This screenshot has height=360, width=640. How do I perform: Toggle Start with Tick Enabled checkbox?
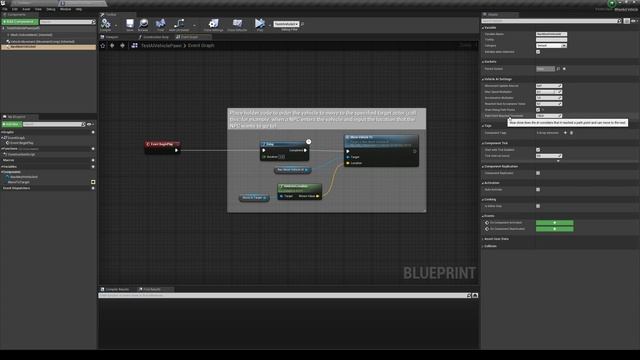(538, 150)
